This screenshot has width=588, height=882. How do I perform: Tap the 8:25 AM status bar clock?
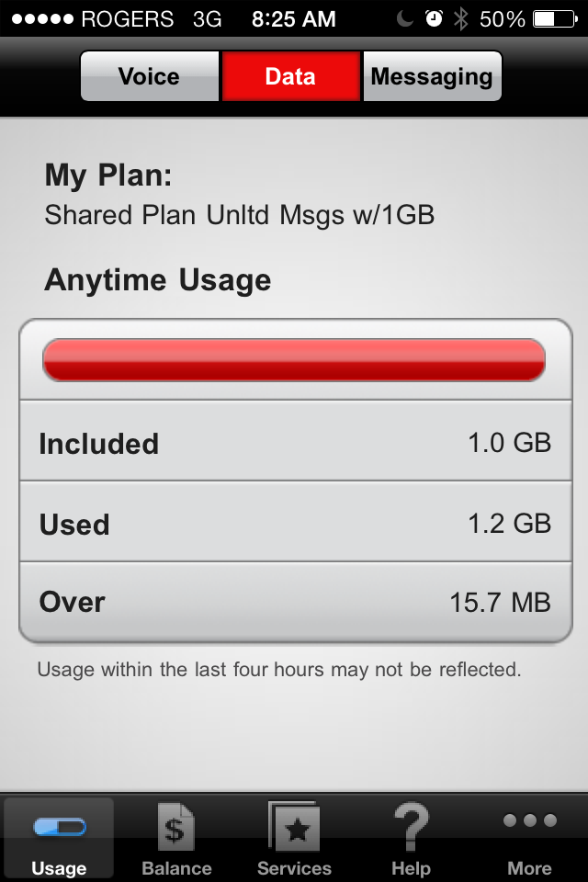tap(294, 18)
